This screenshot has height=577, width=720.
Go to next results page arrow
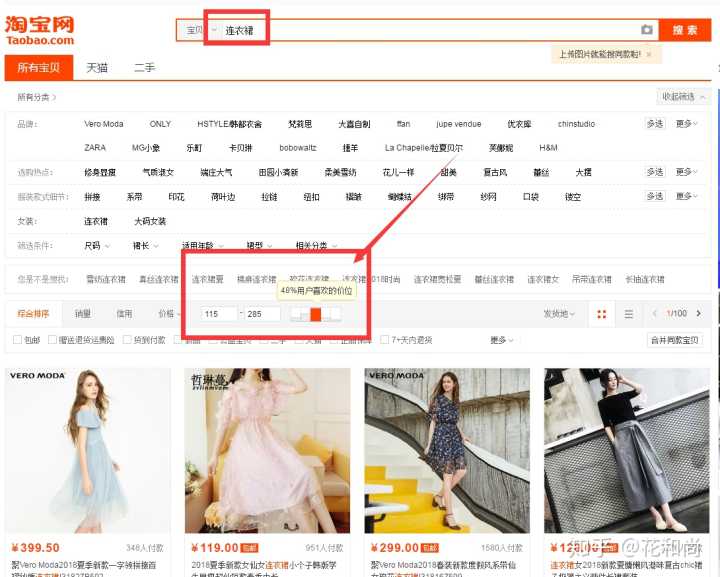click(x=698, y=314)
